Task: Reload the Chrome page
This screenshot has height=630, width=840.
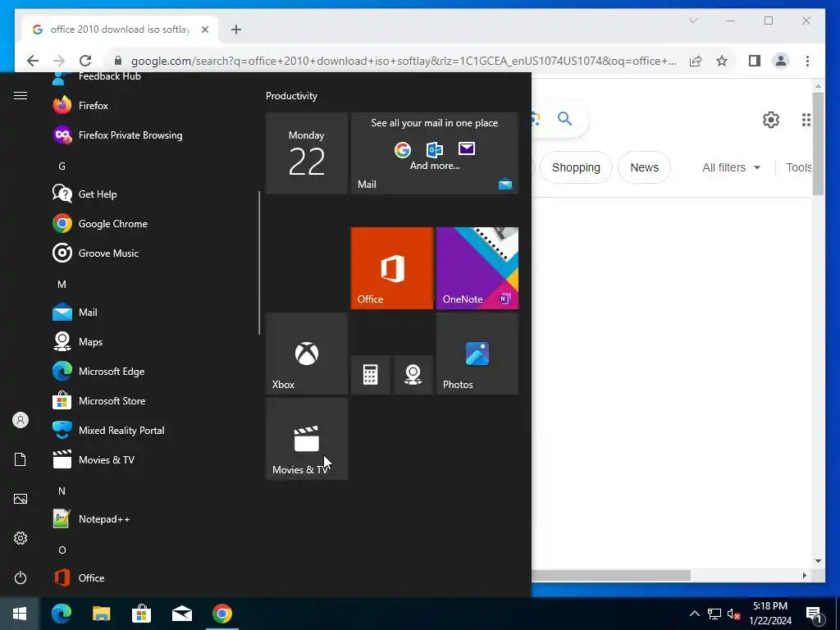Action: [85, 61]
